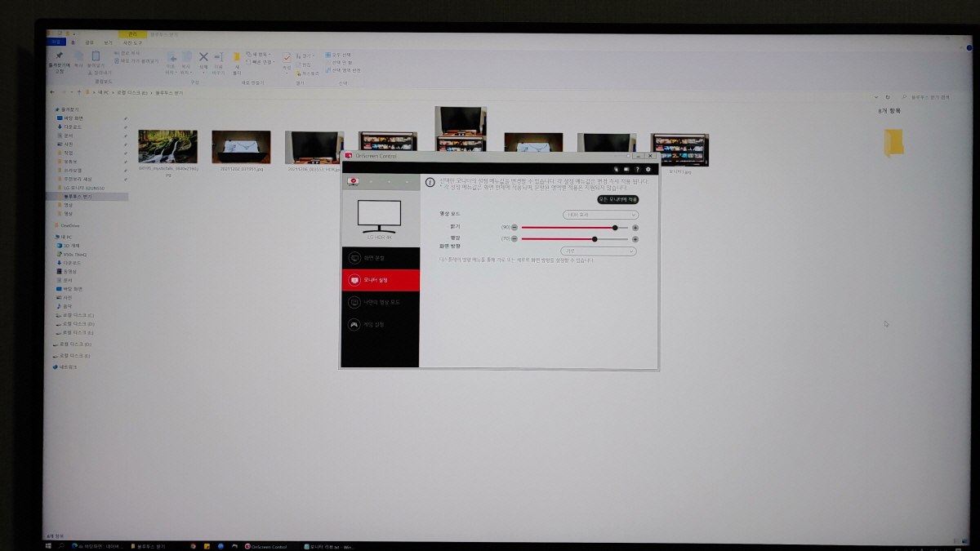Increase 밝기 with the plus button
This screenshot has height=551, width=980.
point(635,228)
